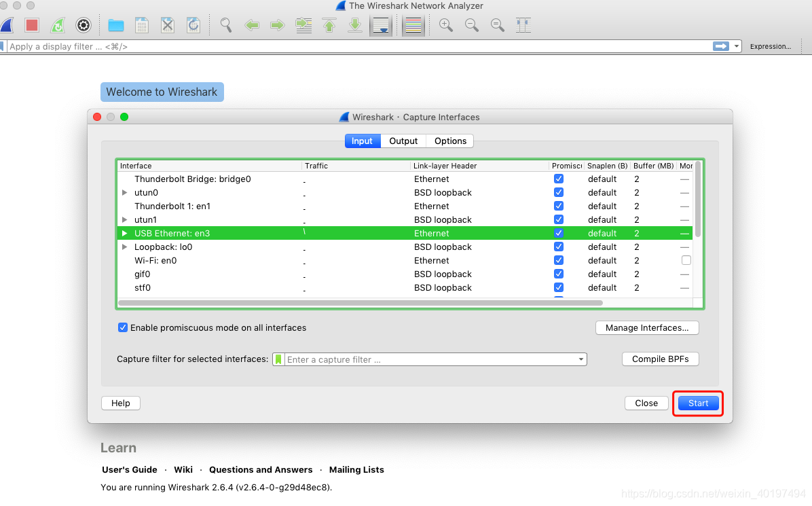Open a capture file with the folder icon

(x=116, y=25)
